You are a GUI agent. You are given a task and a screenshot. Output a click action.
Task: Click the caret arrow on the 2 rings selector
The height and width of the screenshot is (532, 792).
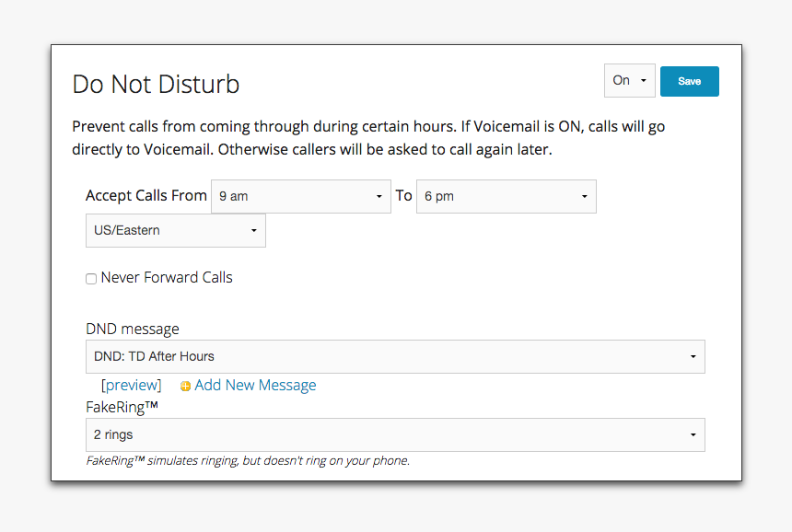click(x=693, y=434)
